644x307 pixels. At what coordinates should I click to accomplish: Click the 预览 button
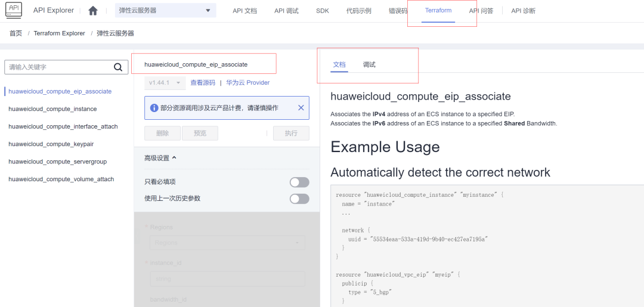[x=200, y=134]
